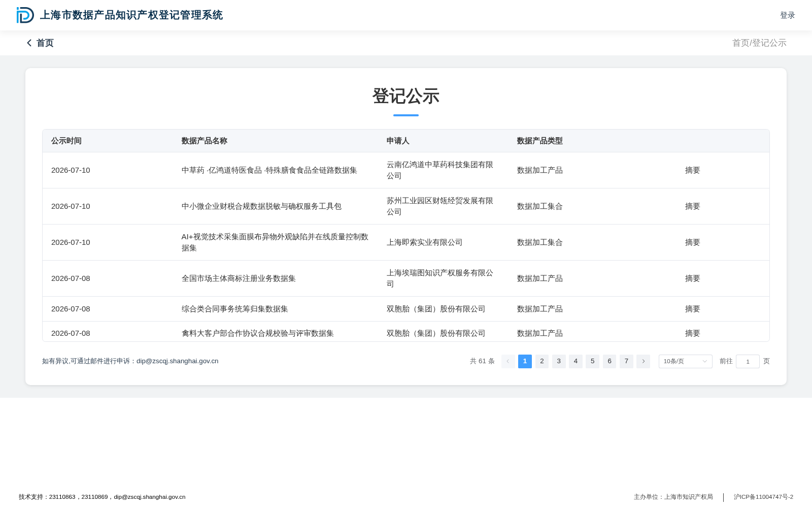Open 摘要 for 中草药·亿鸿道特医食品 row

tap(693, 170)
